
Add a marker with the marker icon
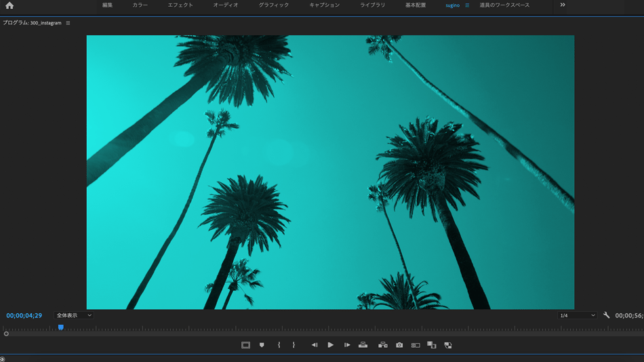point(262,345)
